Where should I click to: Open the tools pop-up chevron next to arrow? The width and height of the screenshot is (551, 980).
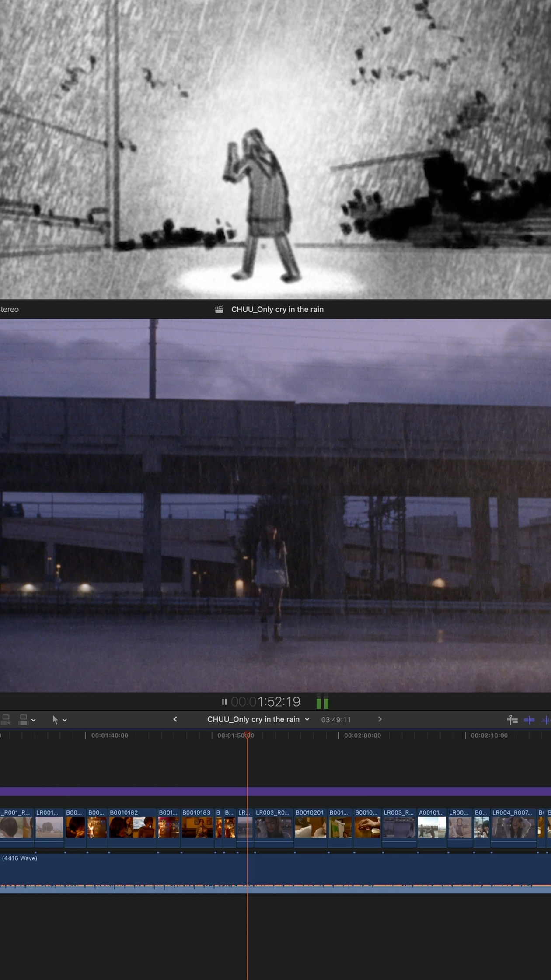pos(65,720)
